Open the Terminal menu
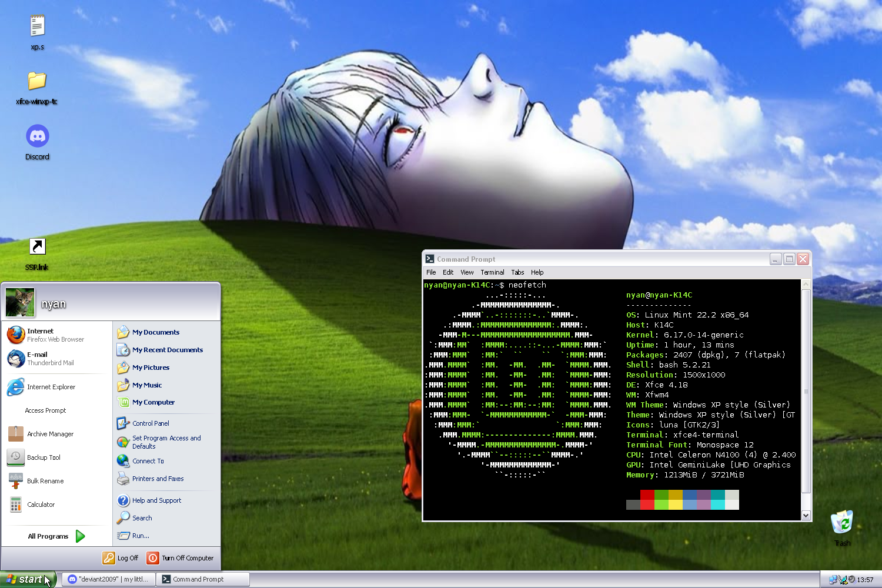This screenshot has height=588, width=882. click(x=492, y=272)
